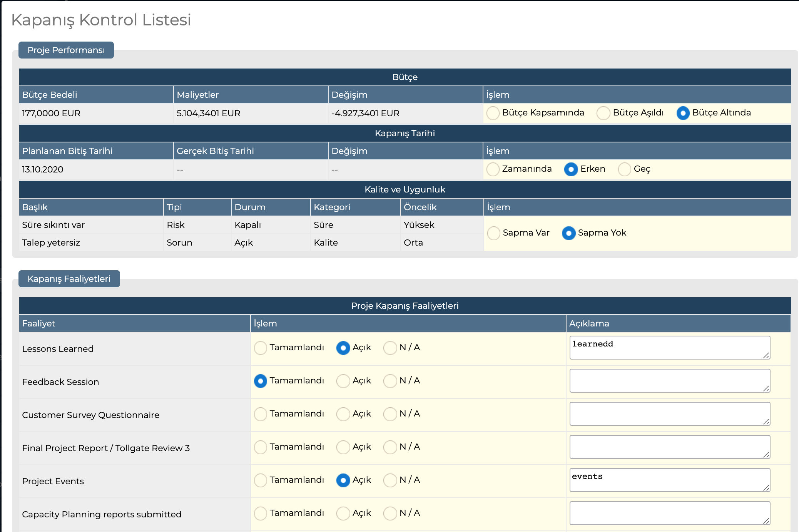Mark Final Project Report as N / A
The width and height of the screenshot is (799, 532).
click(x=390, y=447)
